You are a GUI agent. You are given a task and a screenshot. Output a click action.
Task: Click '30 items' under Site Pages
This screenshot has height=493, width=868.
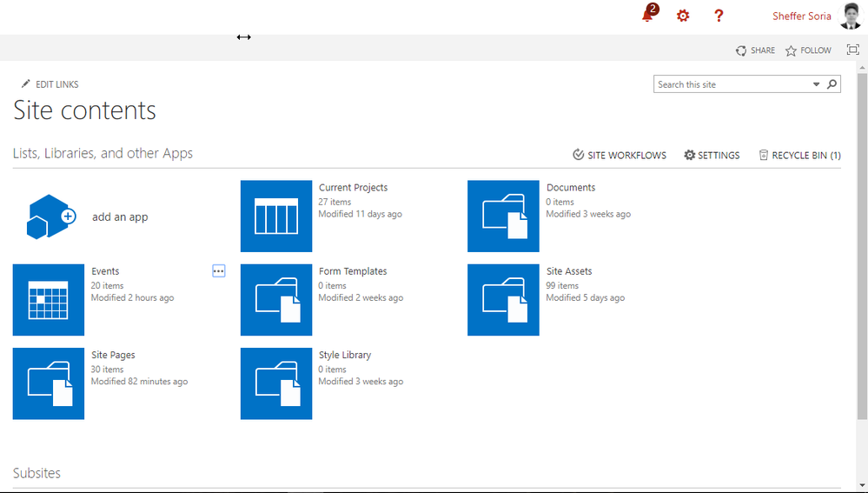(x=108, y=369)
